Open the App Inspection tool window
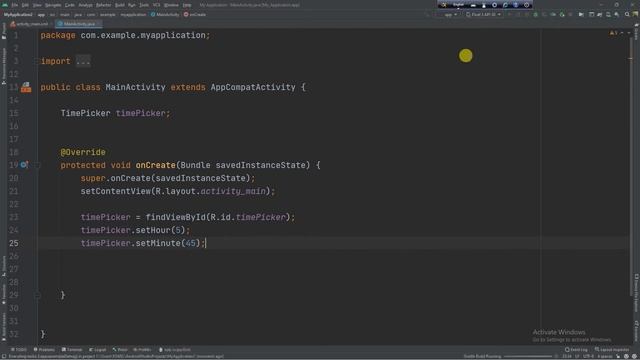 click(175, 350)
